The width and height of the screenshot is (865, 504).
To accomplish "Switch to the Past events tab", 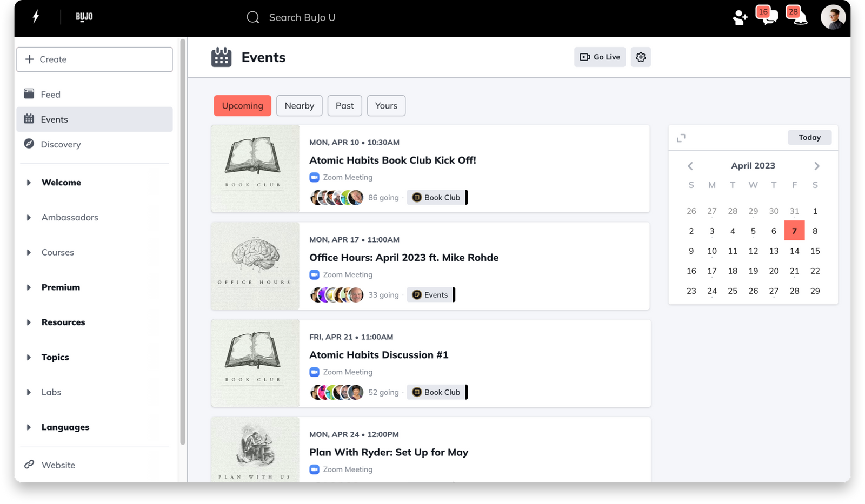I will click(x=344, y=106).
